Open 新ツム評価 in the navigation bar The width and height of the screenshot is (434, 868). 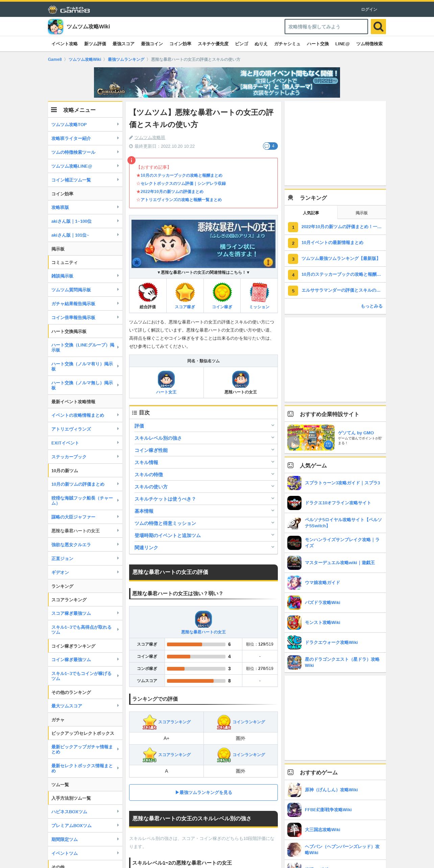click(x=95, y=44)
